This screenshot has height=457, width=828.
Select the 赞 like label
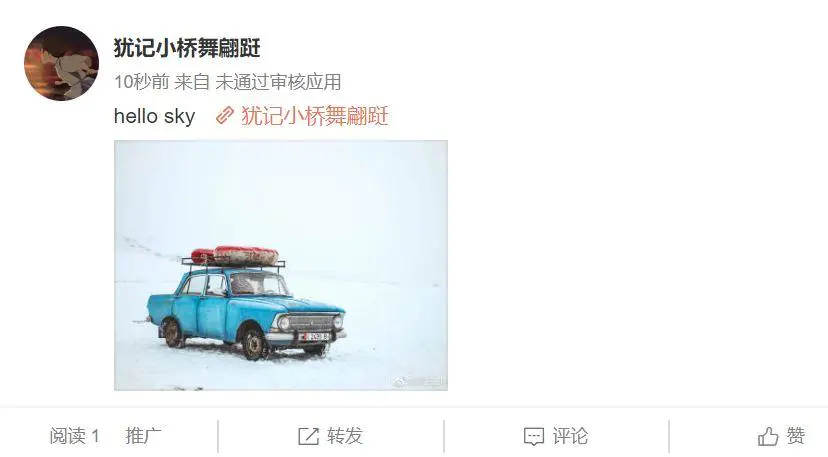tap(796, 436)
